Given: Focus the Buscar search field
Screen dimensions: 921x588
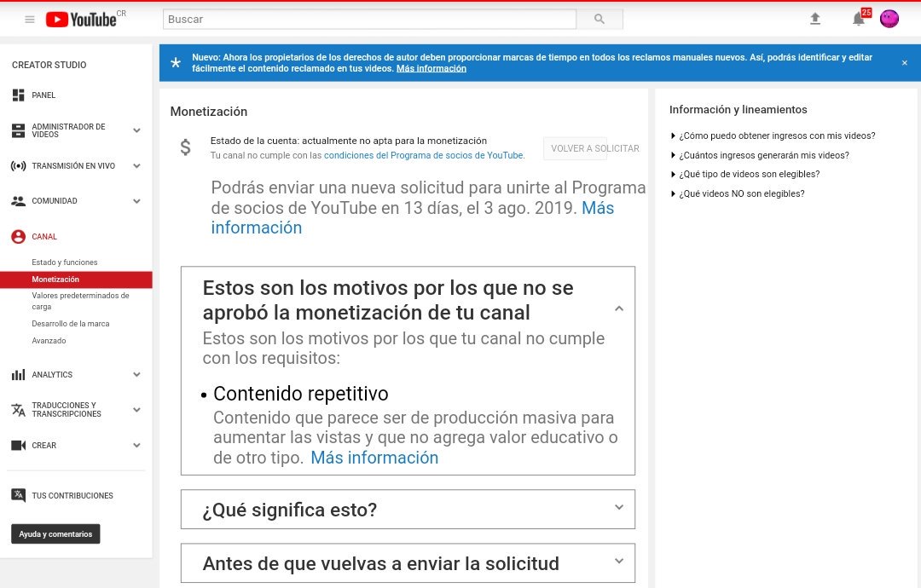Looking at the screenshot, I should click(x=369, y=19).
